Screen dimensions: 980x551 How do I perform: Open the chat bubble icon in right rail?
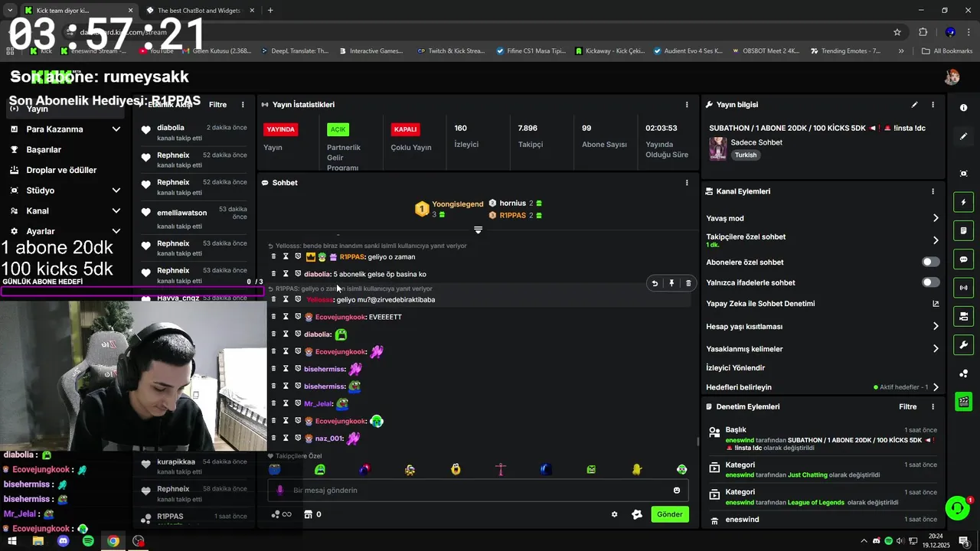point(964,259)
